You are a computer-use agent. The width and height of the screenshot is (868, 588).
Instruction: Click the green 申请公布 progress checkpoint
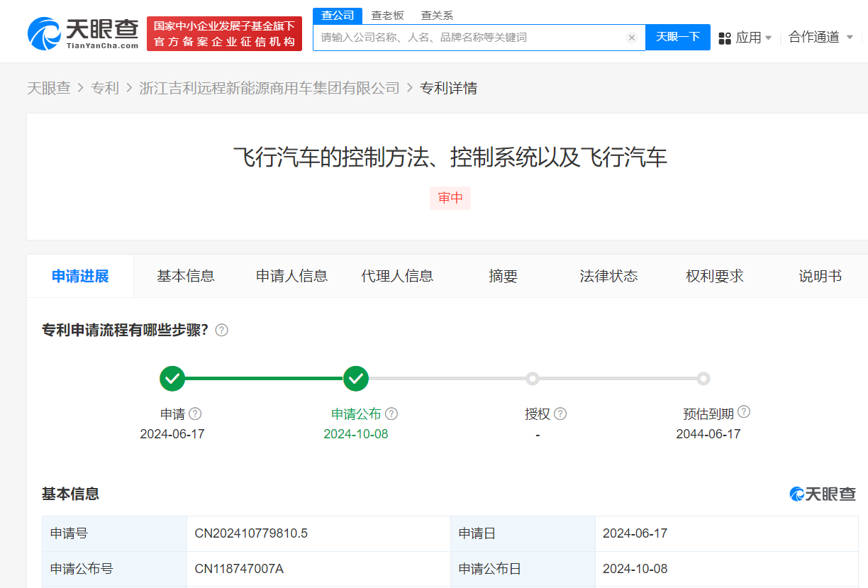tap(356, 378)
